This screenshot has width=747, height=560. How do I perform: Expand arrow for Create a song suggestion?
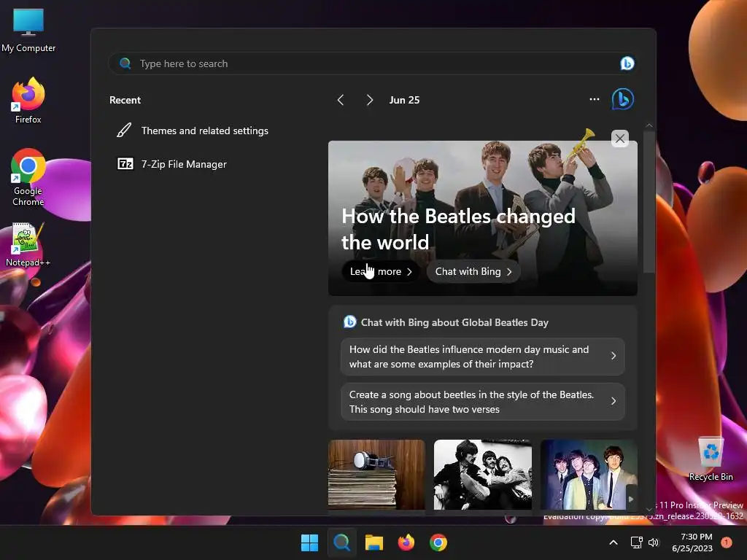(x=614, y=402)
